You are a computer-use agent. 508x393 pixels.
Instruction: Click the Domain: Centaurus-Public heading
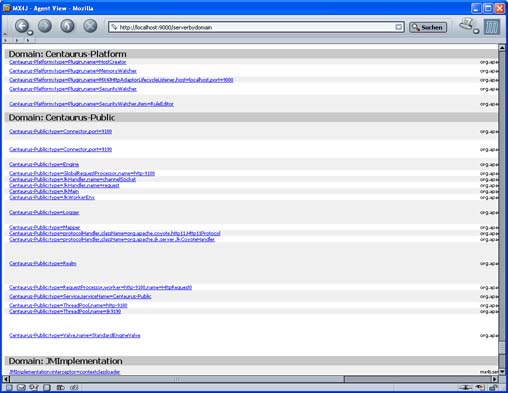[62, 118]
